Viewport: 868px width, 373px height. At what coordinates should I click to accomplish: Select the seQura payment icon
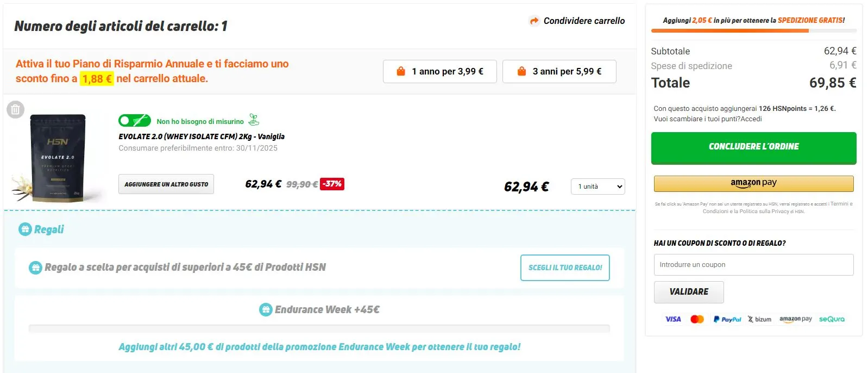click(x=832, y=319)
